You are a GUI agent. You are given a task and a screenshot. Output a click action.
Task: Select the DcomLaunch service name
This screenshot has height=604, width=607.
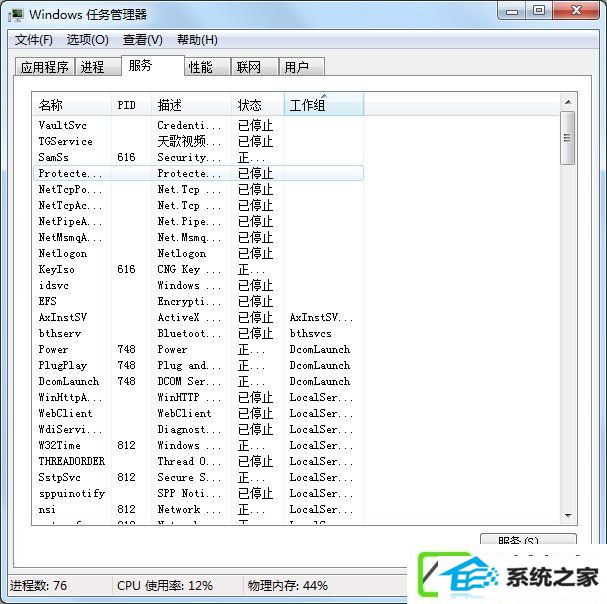click(69, 381)
